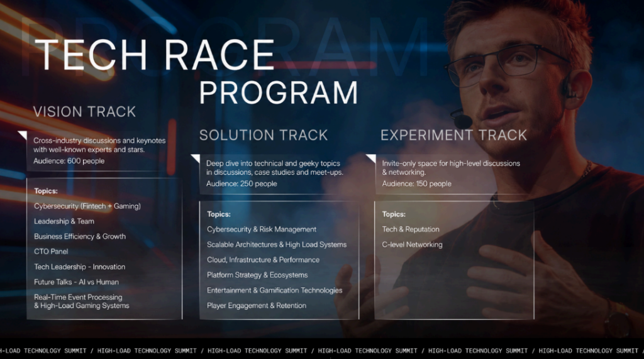Click 'Future Talks - AI vs Human' topic
This screenshot has width=644, height=359.
pyautogui.click(x=76, y=282)
